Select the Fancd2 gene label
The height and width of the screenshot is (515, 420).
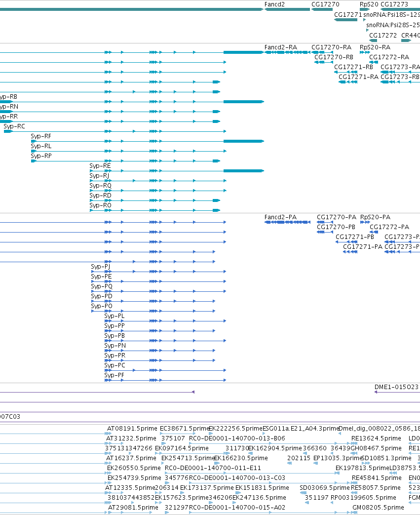[x=274, y=4]
